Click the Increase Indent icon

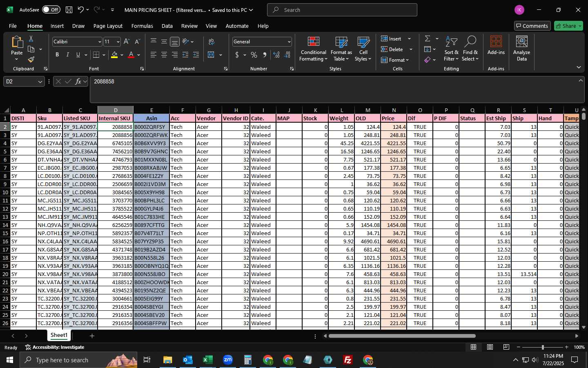(196, 55)
